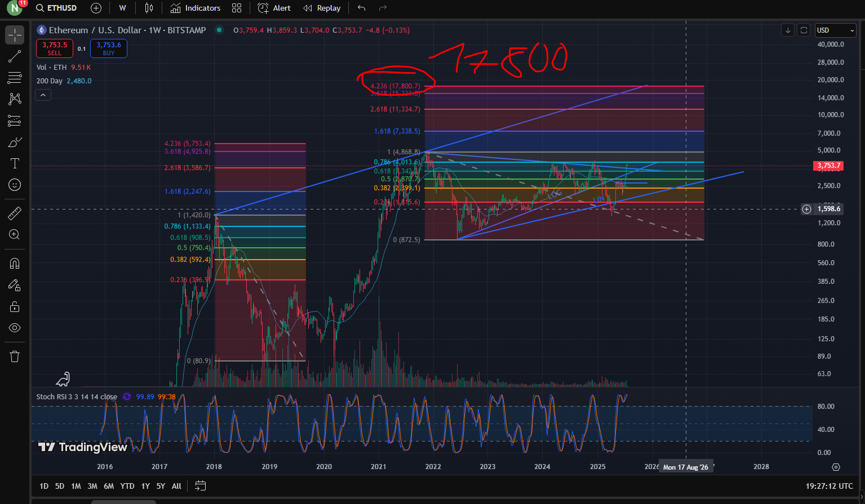Select the 1D date range
This screenshot has height=504, width=865.
coord(44,486)
